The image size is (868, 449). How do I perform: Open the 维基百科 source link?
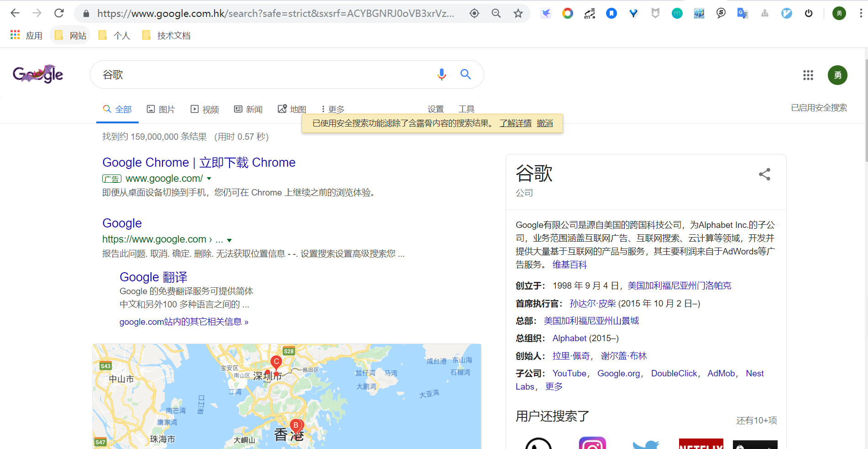click(570, 264)
